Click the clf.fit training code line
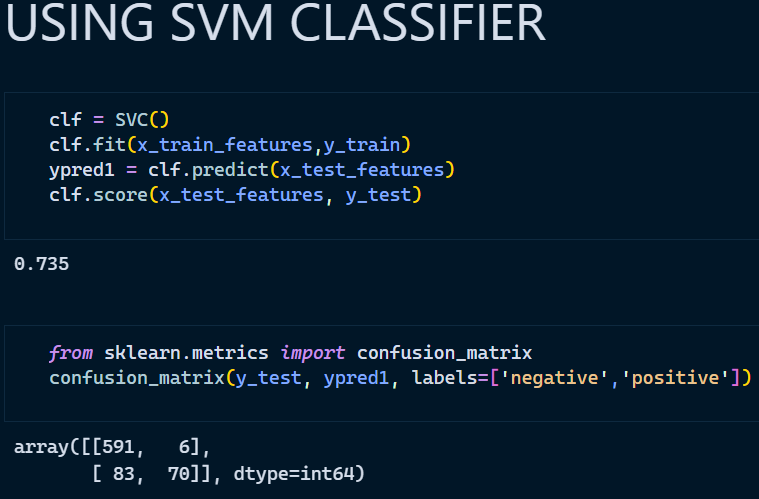This screenshot has height=499, width=759. [x=230, y=145]
